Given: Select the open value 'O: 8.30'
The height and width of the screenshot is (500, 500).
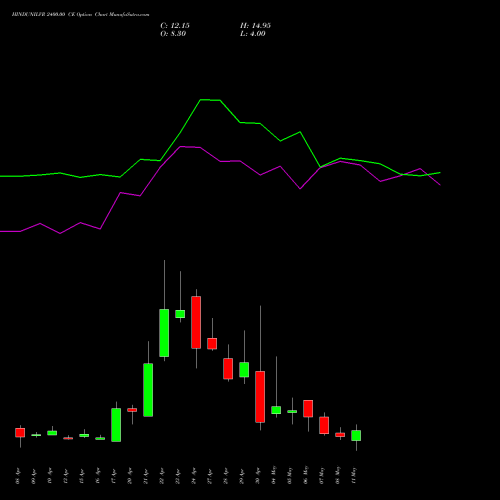Looking at the screenshot, I should pyautogui.click(x=173, y=34).
